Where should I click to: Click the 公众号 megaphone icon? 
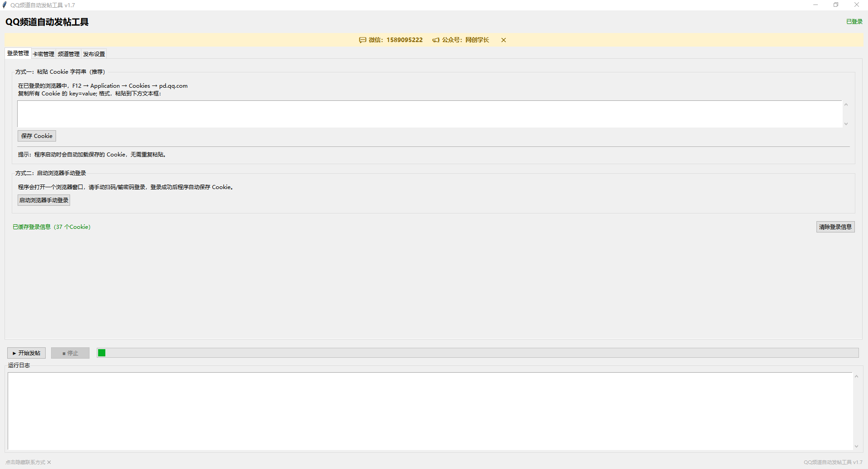pos(436,40)
